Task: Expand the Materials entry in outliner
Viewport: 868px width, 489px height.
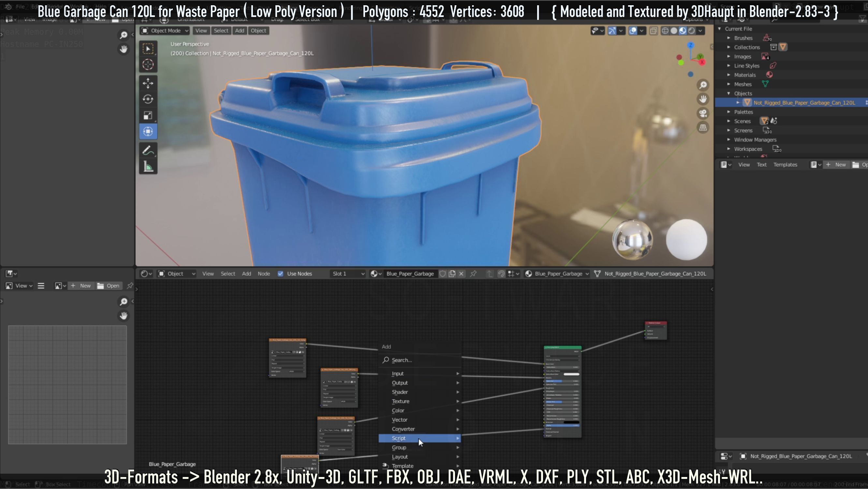Action: point(728,75)
